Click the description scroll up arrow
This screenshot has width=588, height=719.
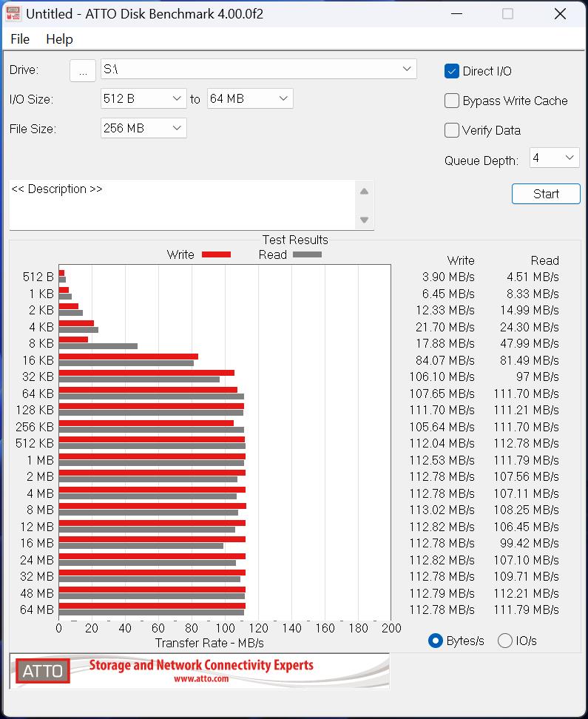click(x=364, y=191)
